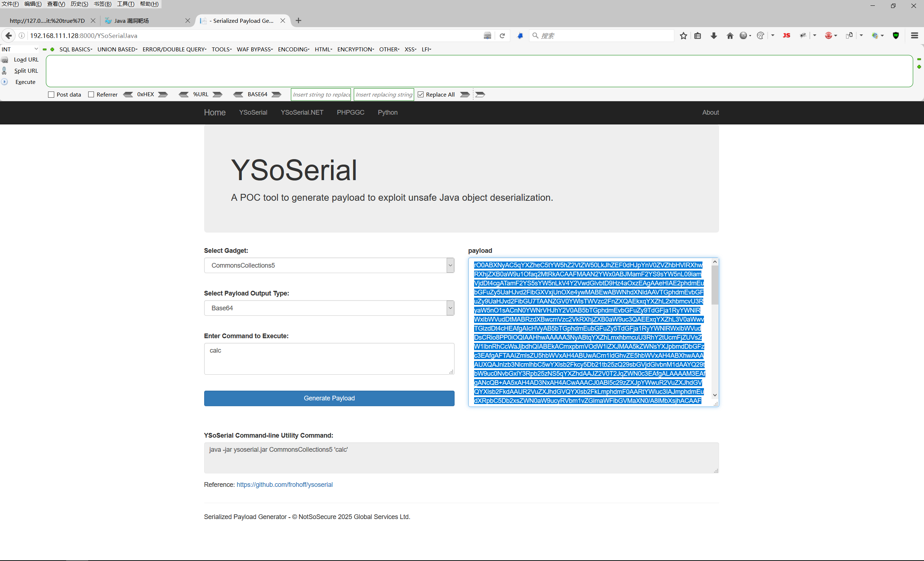Click the Generate Payload button
This screenshot has height=561, width=924.
329,398
